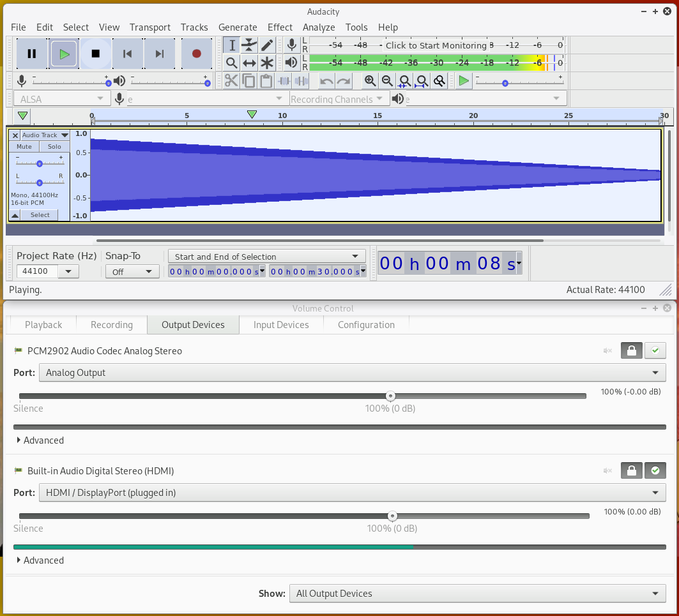Mute the Audio Track

coord(23,146)
